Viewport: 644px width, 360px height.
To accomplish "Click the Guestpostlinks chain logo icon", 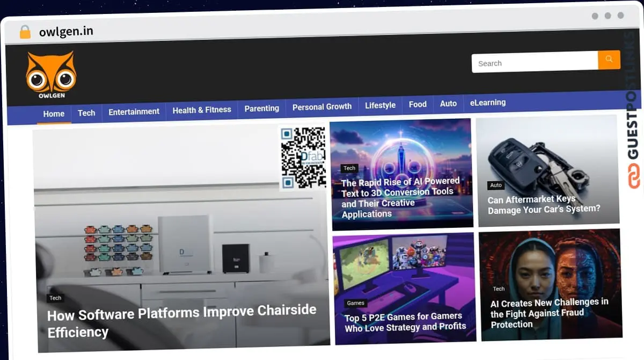I will click(634, 176).
